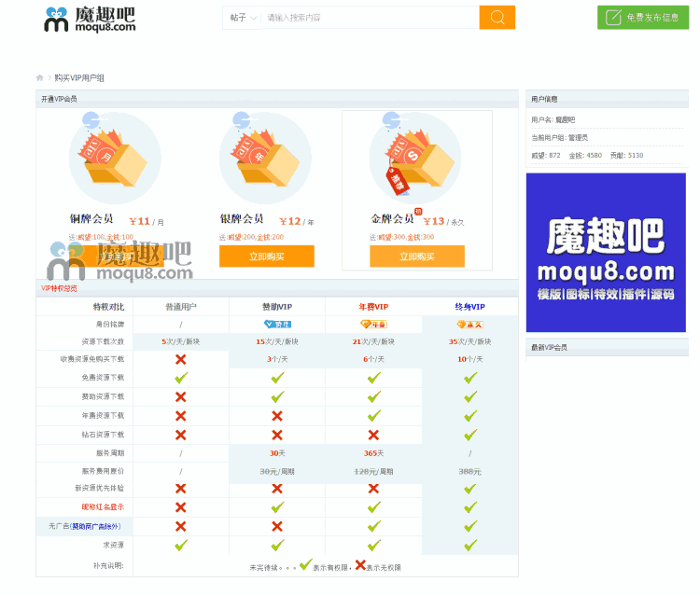Image resolution: width=700 pixels, height=596 pixels.
Task: Click 立即购买 under 金牌会员
Action: click(x=417, y=256)
